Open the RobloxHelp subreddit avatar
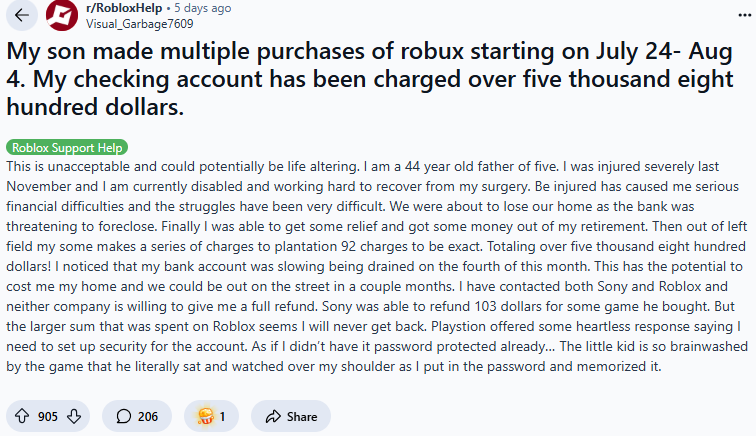This screenshot has width=756, height=436. (62, 15)
